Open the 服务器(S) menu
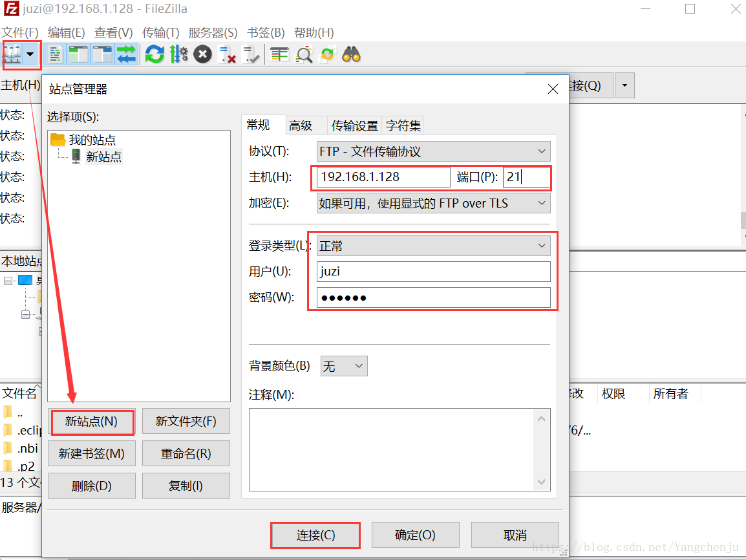Viewport: 746px width, 560px height. [x=213, y=32]
